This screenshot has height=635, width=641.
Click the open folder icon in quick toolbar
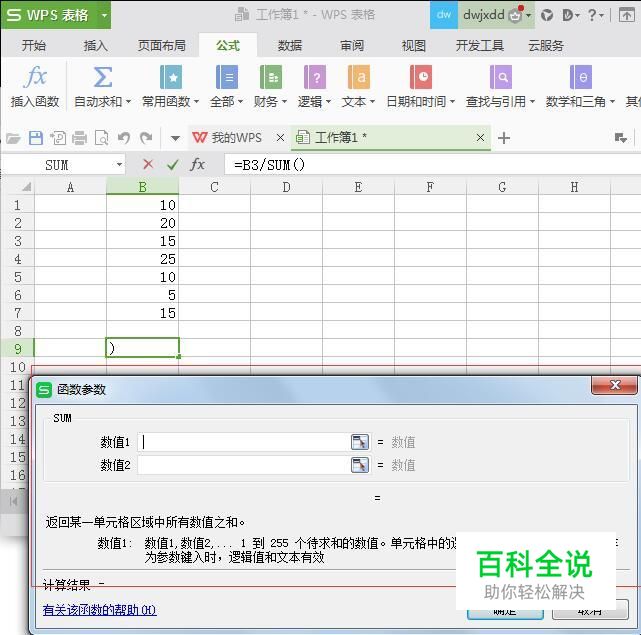click(x=13, y=138)
